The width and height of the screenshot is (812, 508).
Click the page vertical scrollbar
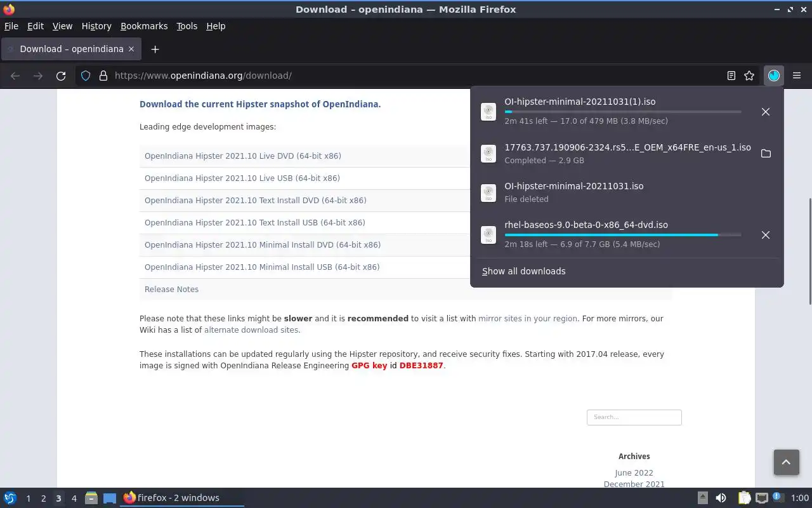point(809,252)
